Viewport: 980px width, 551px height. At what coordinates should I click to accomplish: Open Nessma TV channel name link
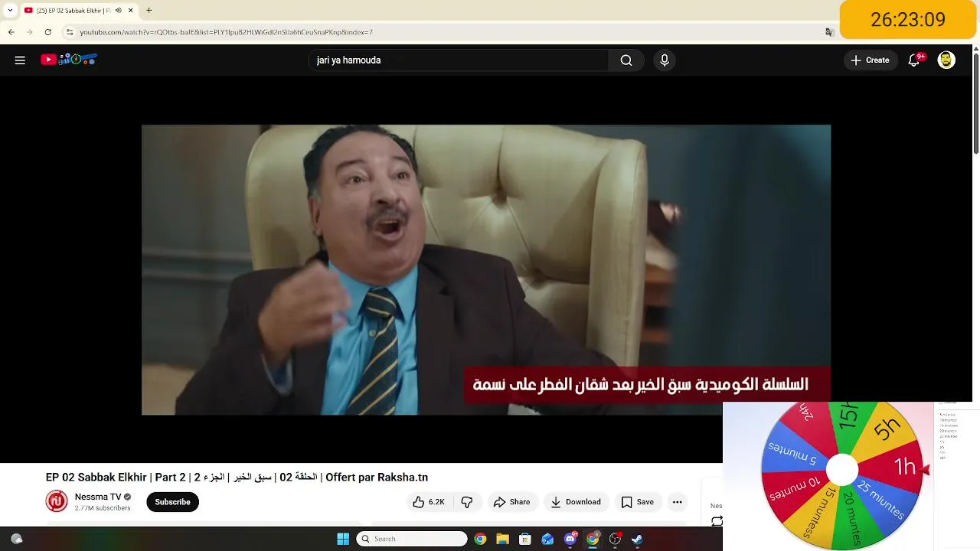pos(97,497)
